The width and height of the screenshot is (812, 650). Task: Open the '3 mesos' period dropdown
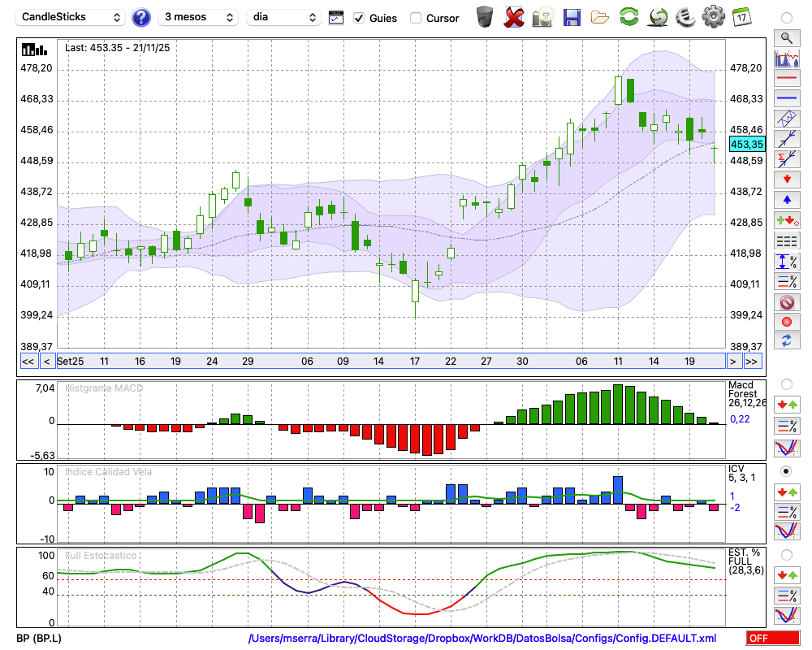[x=198, y=17]
